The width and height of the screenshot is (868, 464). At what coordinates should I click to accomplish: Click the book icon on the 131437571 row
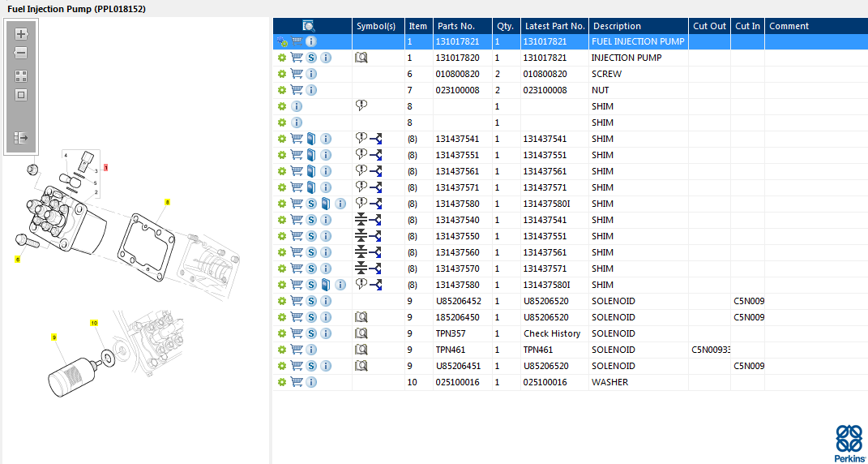pyautogui.click(x=311, y=187)
